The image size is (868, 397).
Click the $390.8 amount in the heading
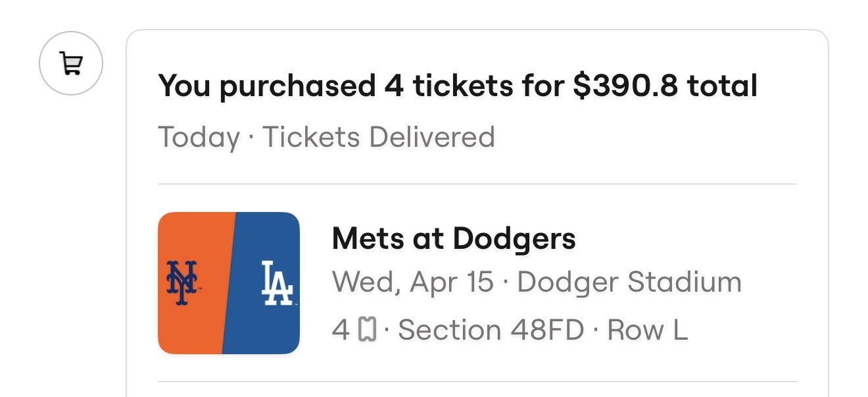(x=625, y=86)
